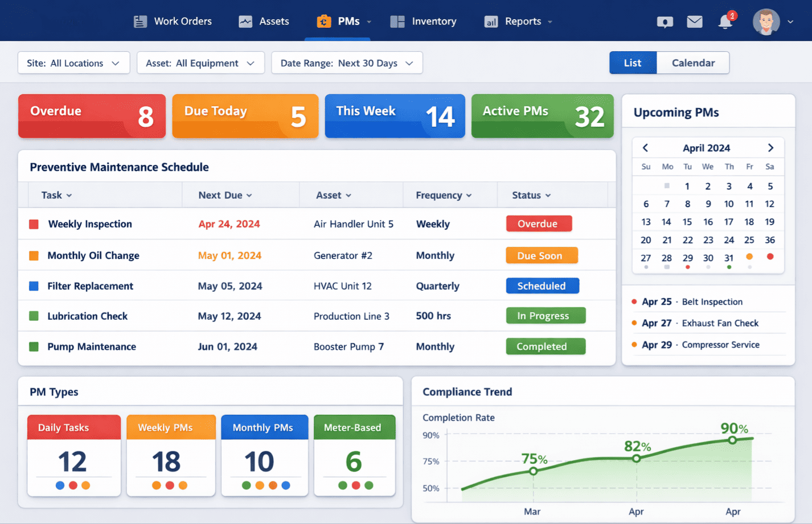This screenshot has height=524, width=812.
Task: Open the Asset All Equipment dropdown
Action: tap(200, 63)
